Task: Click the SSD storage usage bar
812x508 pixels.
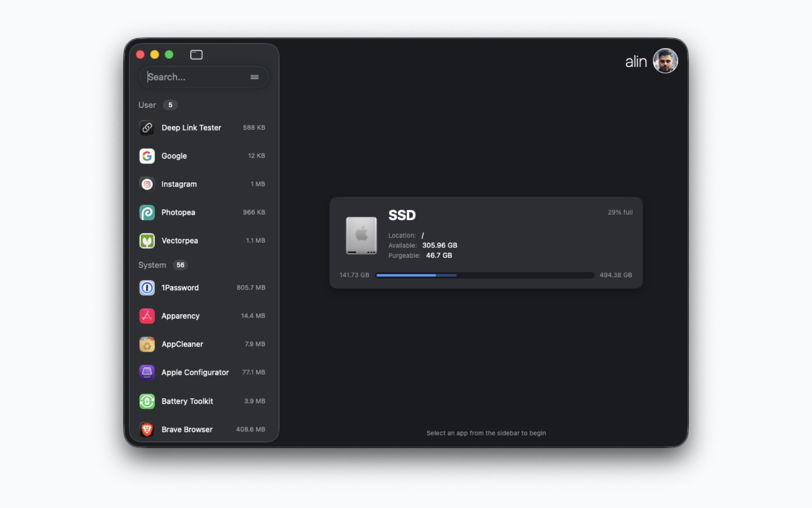Action: tap(485, 275)
